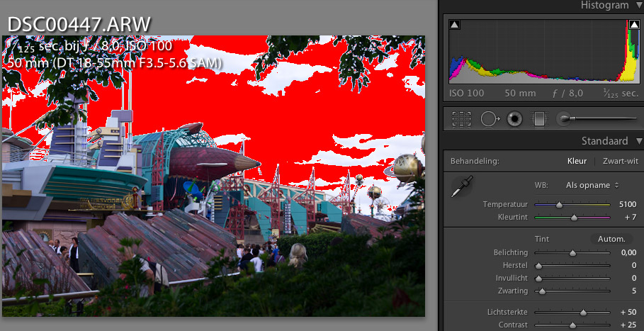The height and width of the screenshot is (331, 644).
Task: Select the Spot Removal tool
Action: [490, 119]
